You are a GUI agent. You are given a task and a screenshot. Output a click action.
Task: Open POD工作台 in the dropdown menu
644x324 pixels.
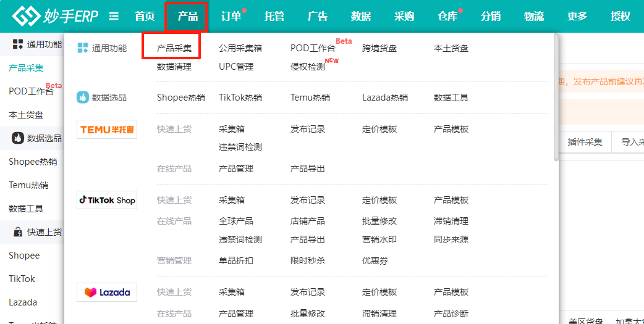click(313, 48)
